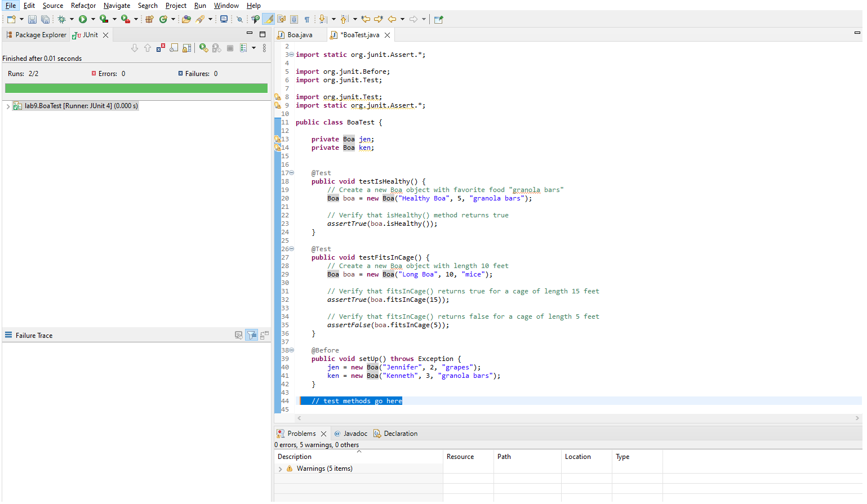Click the green Run button in toolbar
Screen dimensions: 867x504
pos(83,19)
